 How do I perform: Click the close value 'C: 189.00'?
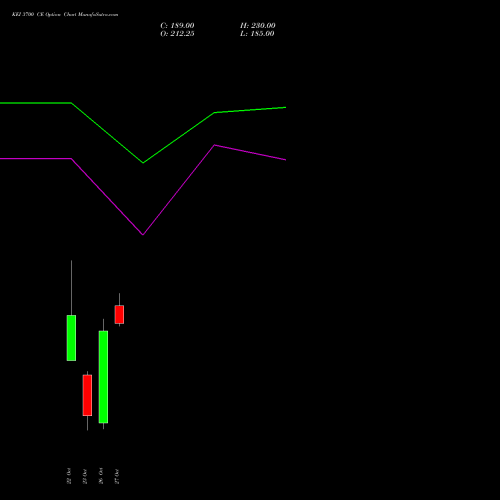tap(177, 26)
